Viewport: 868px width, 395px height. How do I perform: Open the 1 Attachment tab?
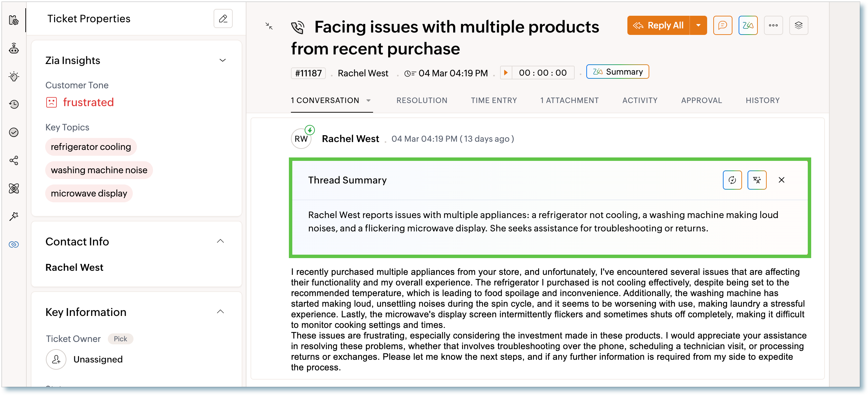coord(569,101)
